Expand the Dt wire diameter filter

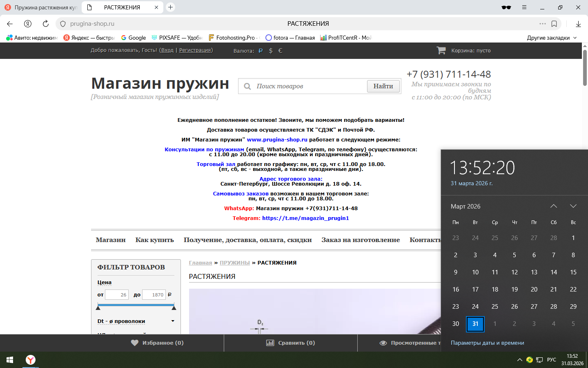pyautogui.click(x=173, y=321)
